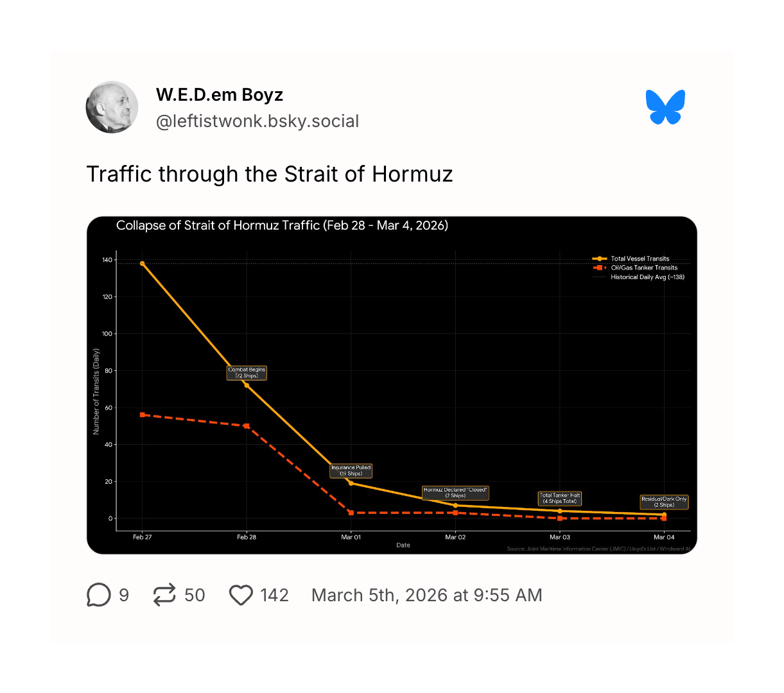Click the like count of 142
784x693 pixels.
tap(274, 595)
